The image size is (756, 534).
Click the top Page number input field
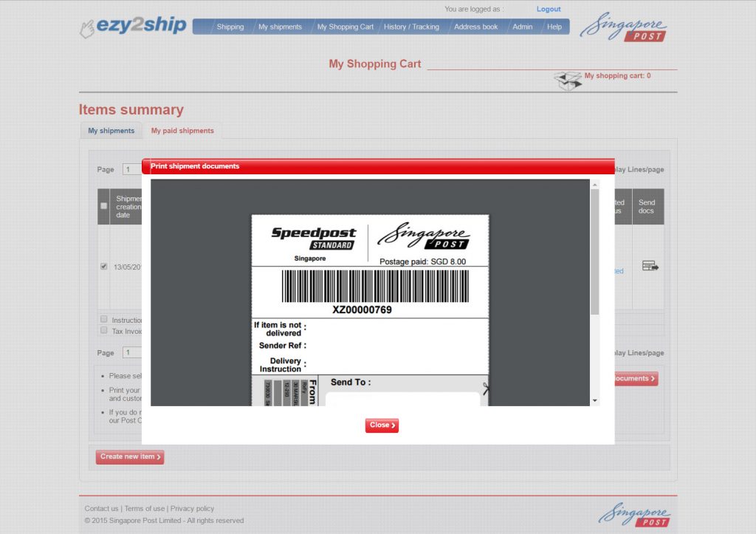coord(132,169)
